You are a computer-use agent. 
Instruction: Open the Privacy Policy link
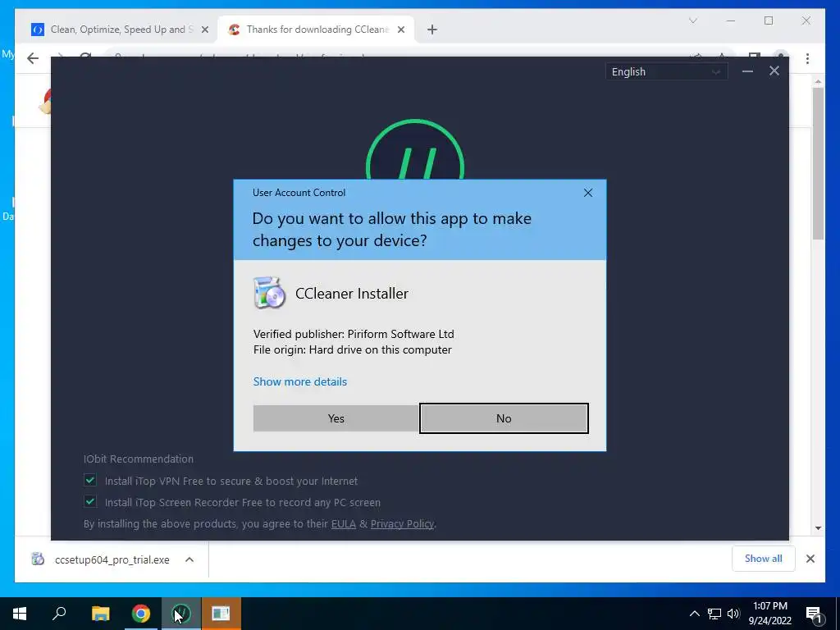(x=402, y=524)
